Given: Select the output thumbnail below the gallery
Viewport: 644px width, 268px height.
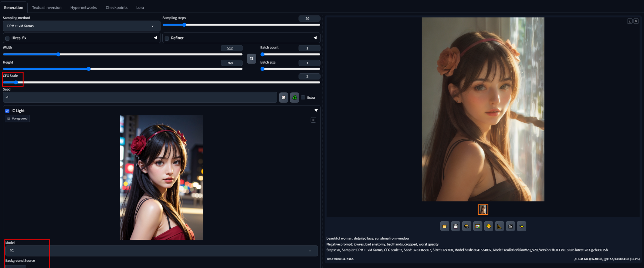Looking at the screenshot, I should coord(483,210).
